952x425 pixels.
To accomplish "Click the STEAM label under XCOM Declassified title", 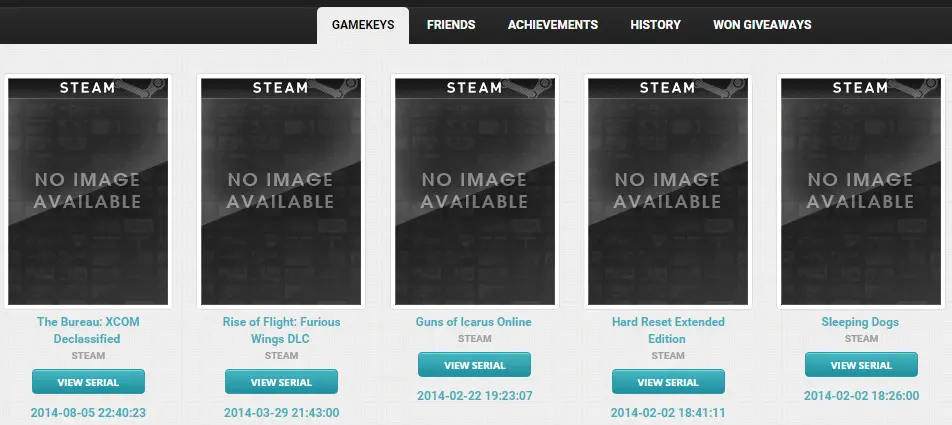I will (x=88, y=355).
